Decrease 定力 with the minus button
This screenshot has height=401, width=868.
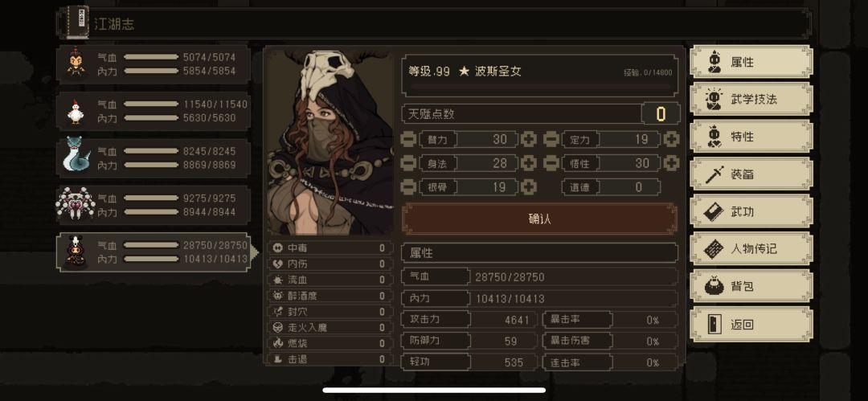click(x=551, y=139)
